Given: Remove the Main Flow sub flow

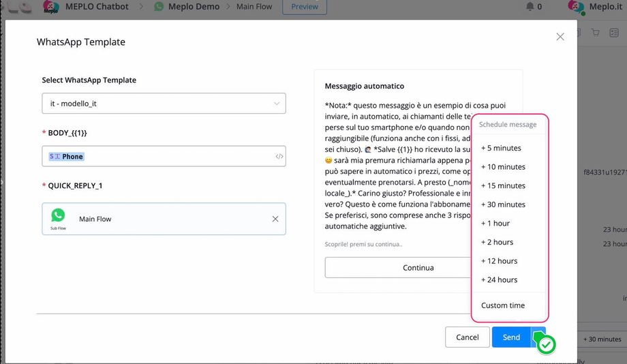Looking at the screenshot, I should pos(275,219).
